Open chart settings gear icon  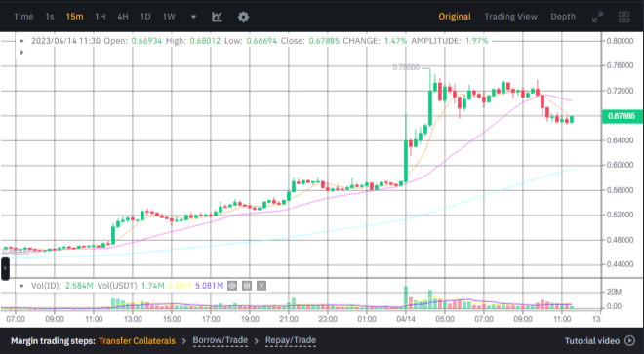click(243, 17)
